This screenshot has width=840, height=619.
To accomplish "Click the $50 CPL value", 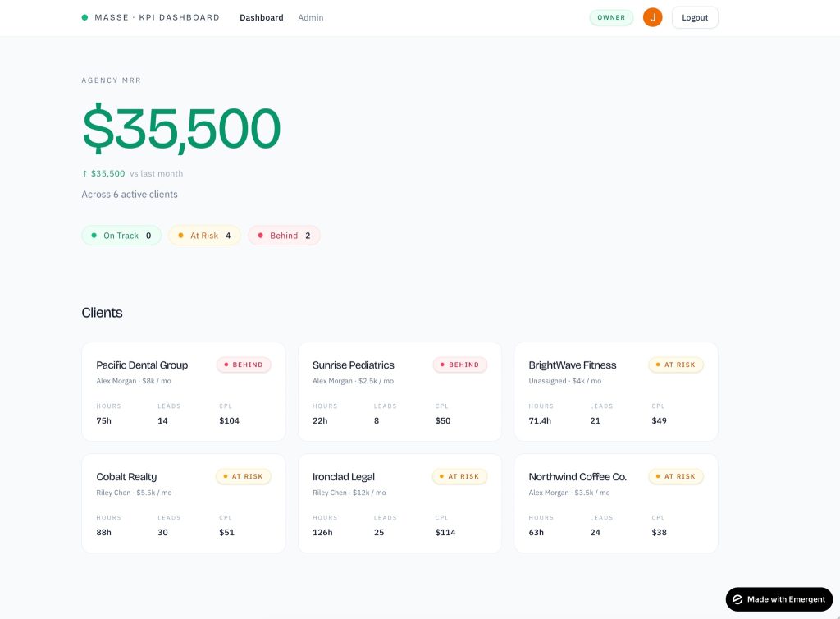I will [443, 420].
